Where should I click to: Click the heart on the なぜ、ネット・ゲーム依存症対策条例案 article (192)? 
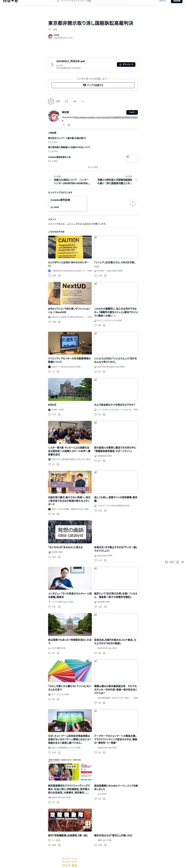[x=50, y=752]
